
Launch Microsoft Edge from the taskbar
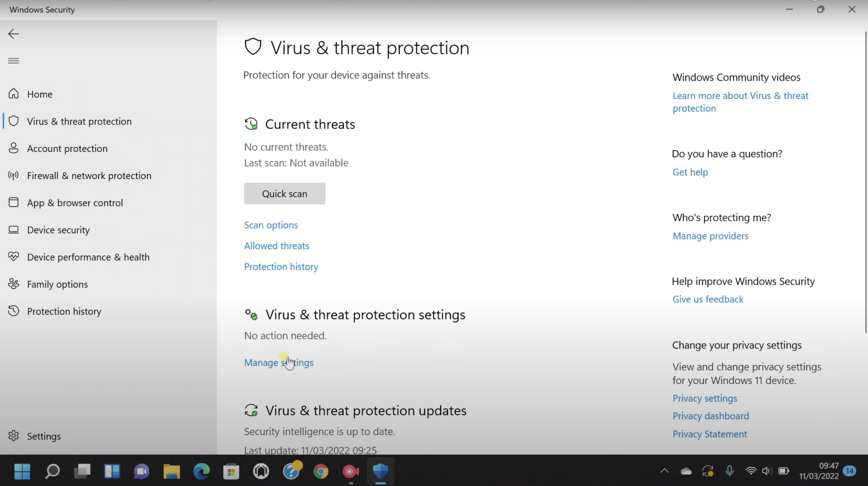coord(201,472)
